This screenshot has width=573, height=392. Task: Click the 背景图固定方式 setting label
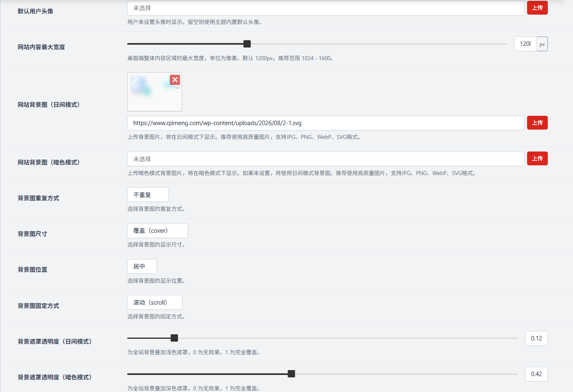(x=38, y=305)
